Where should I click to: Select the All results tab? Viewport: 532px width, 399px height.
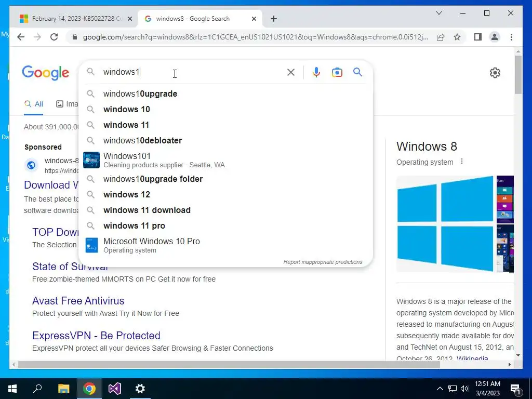point(34,104)
